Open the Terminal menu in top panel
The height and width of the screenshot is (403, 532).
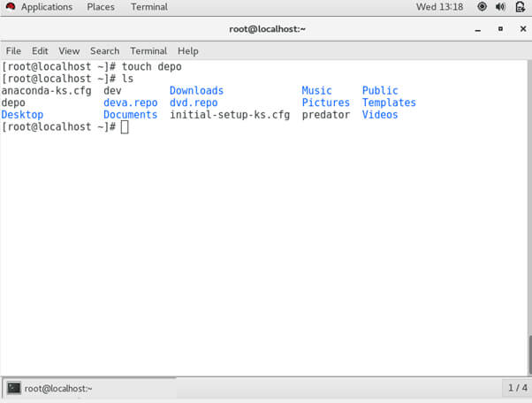click(x=149, y=7)
